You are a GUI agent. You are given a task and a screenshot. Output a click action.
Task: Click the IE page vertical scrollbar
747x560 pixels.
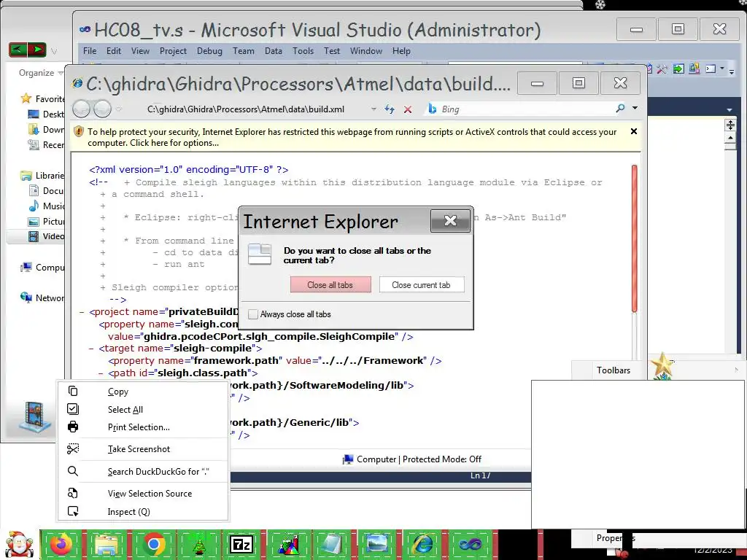634,238
